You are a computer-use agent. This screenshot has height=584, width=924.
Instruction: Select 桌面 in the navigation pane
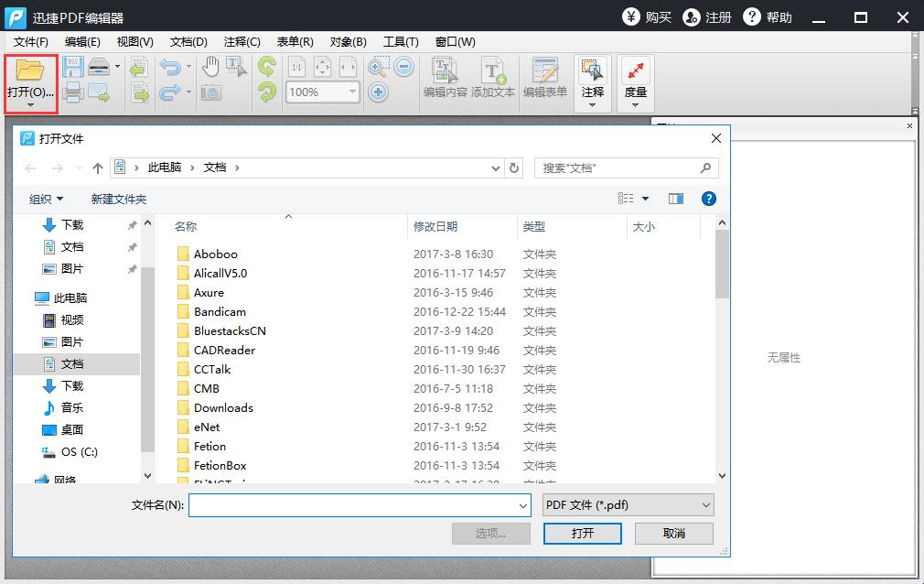tap(71, 430)
